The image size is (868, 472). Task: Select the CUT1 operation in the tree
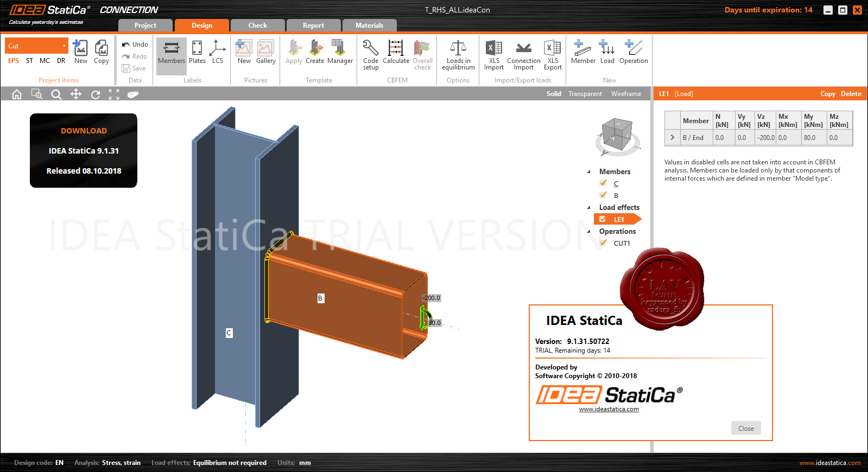[x=622, y=244]
